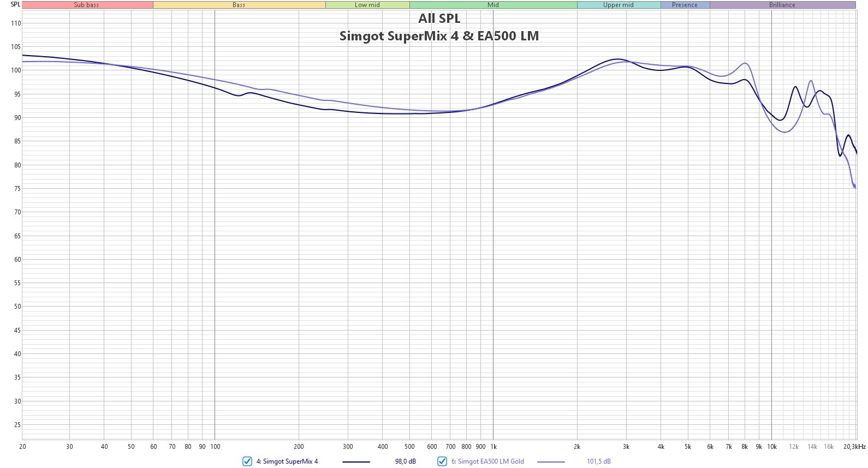Screen dimensions: 868x468
Task: Uncheck the Simgot EA500 LM Gold trace checkbox
Action: click(442, 461)
